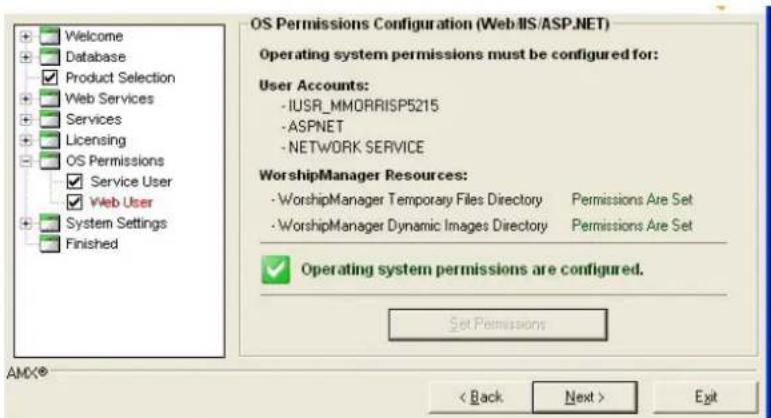Select the Web Services tree label

[109, 98]
